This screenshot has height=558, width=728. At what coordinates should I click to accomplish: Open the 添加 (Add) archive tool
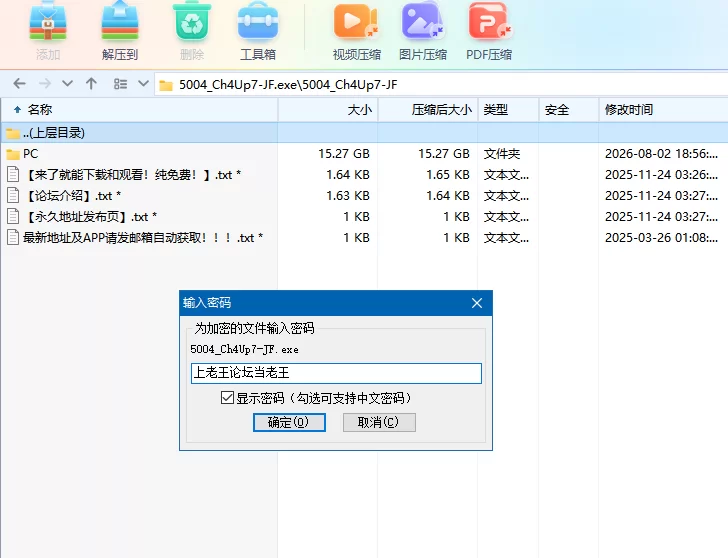[x=48, y=31]
